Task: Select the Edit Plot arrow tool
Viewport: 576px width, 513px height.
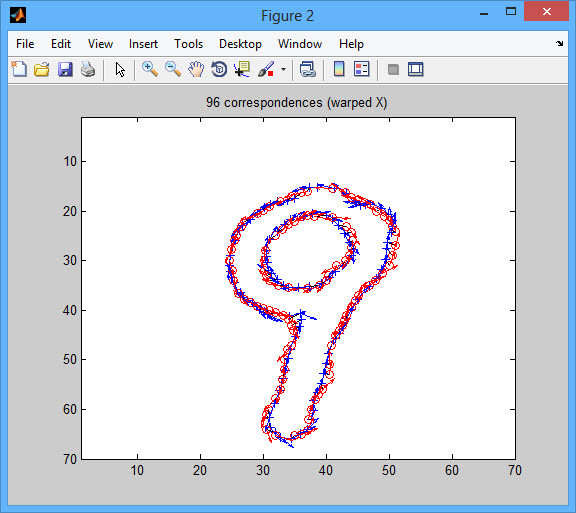Action: [x=120, y=69]
